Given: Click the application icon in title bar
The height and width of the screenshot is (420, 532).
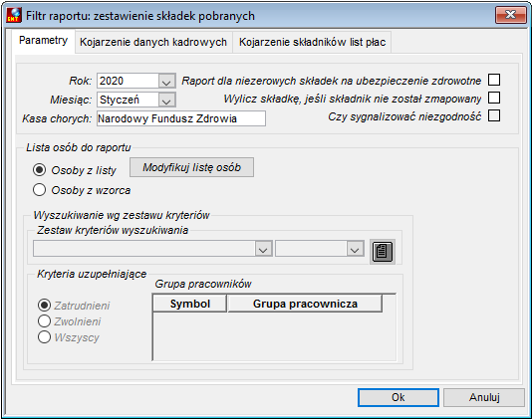Looking at the screenshot, I should [x=14, y=15].
